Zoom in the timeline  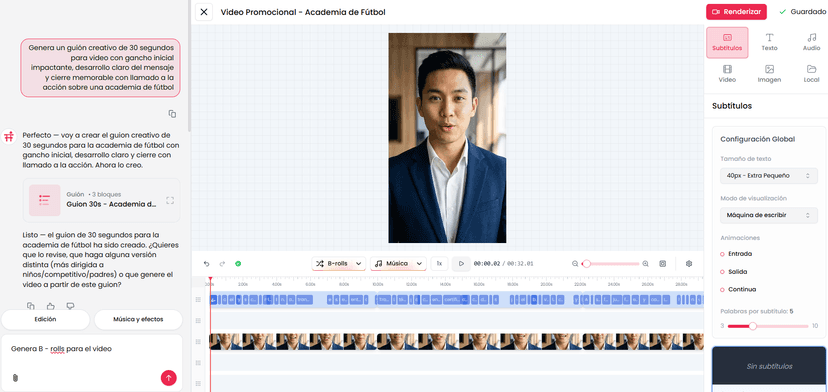click(645, 264)
